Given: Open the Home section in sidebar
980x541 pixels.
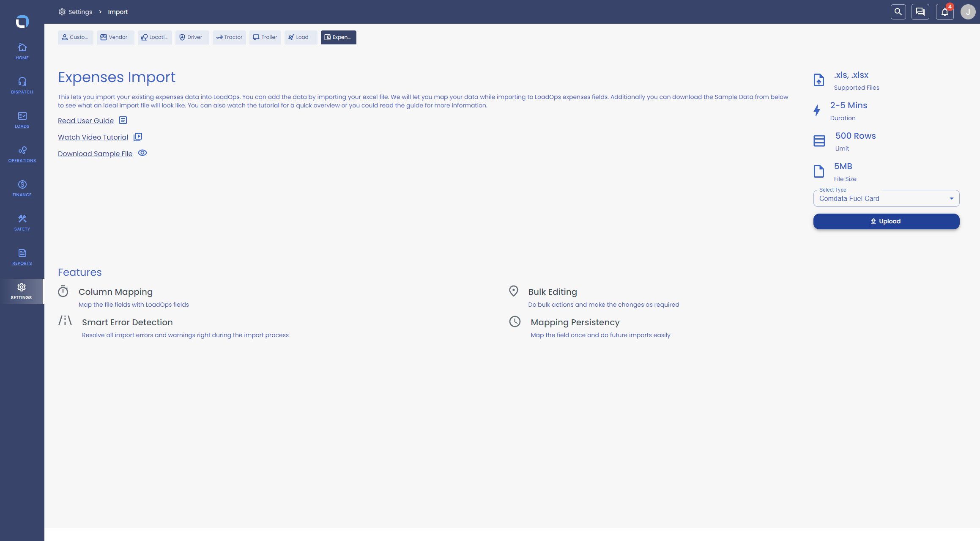Looking at the screenshot, I should click(x=22, y=51).
